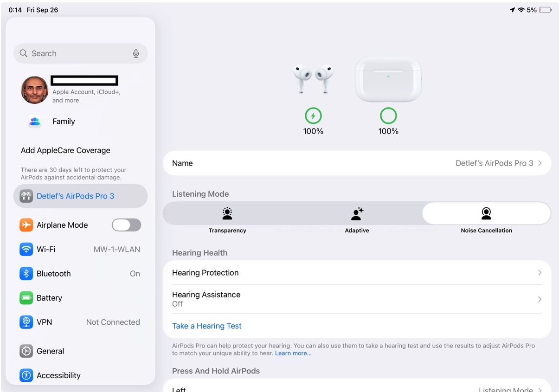Open the Bluetooth settings icon

coord(26,274)
